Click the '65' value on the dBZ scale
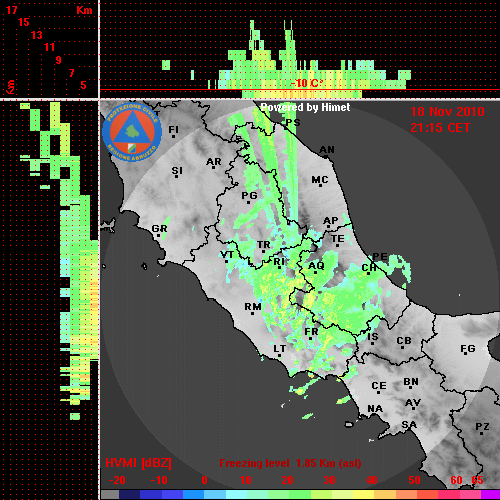Viewport: 500px width, 500px height. tap(477, 480)
